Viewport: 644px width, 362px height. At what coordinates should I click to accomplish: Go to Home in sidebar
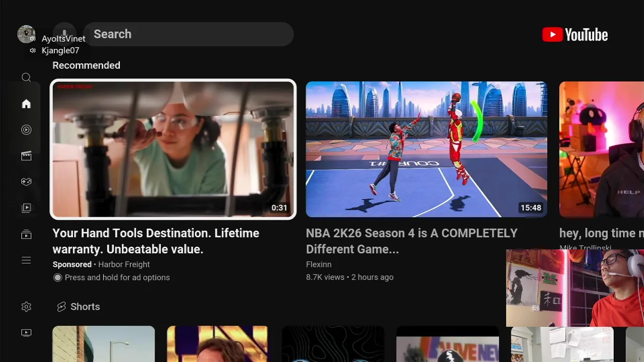point(26,104)
